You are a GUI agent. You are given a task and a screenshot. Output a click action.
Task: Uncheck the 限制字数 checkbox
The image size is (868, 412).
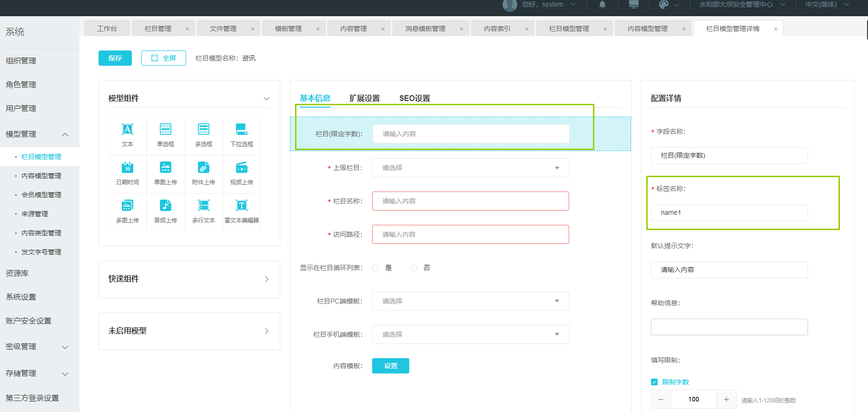(654, 382)
